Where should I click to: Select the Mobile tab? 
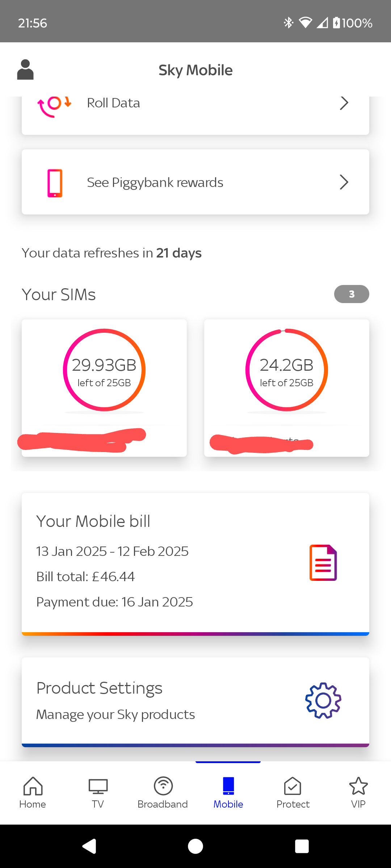click(x=228, y=792)
